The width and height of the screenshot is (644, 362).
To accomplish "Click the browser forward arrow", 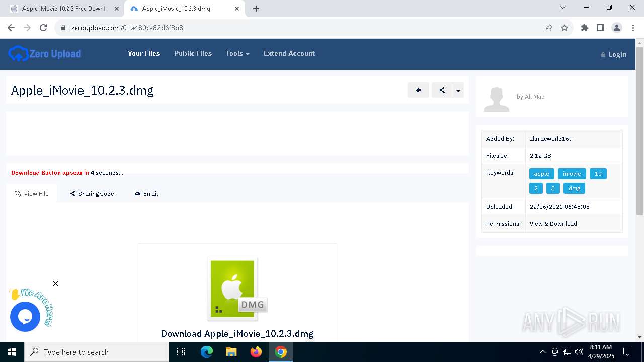I will pyautogui.click(x=27, y=28).
